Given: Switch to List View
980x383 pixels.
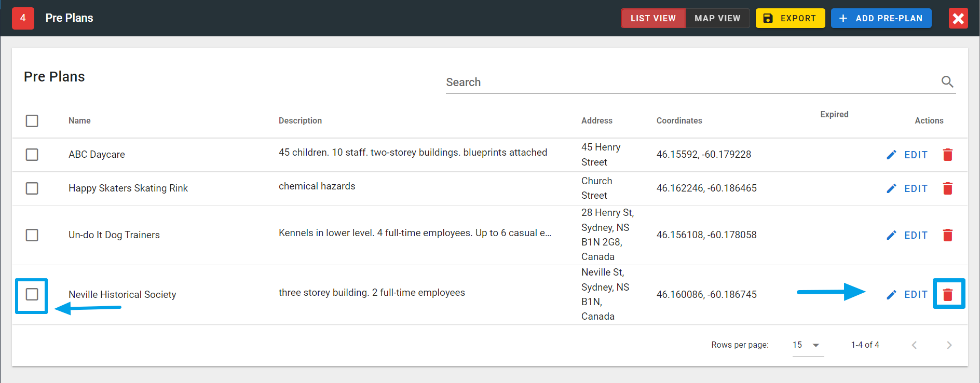Looking at the screenshot, I should (653, 18).
